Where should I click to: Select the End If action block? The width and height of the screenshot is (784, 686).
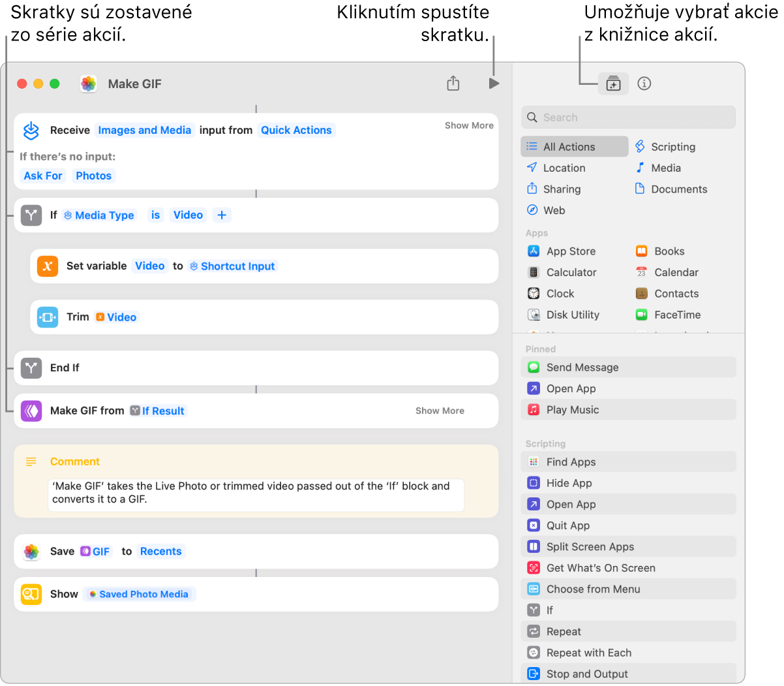click(x=256, y=368)
